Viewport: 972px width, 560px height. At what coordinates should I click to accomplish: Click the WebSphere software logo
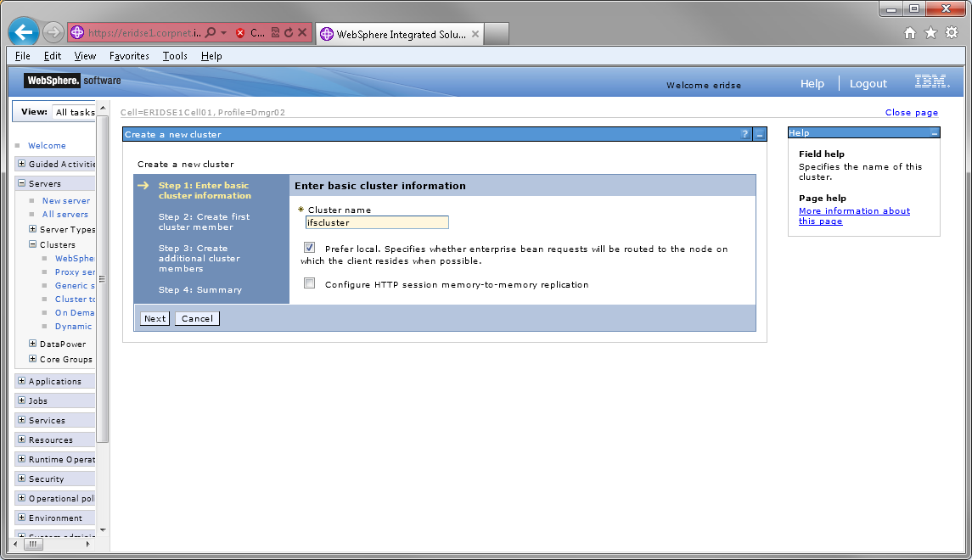click(x=72, y=81)
